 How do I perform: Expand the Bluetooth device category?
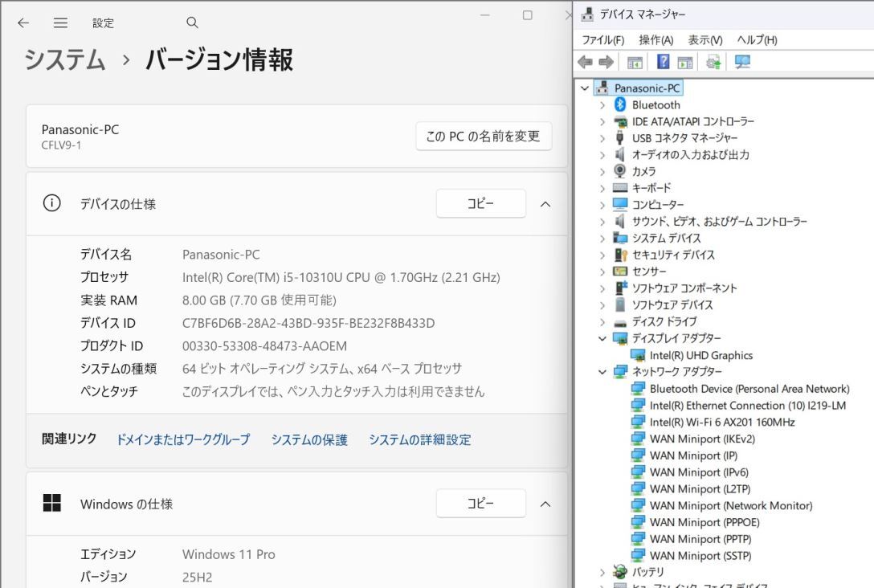tap(602, 104)
